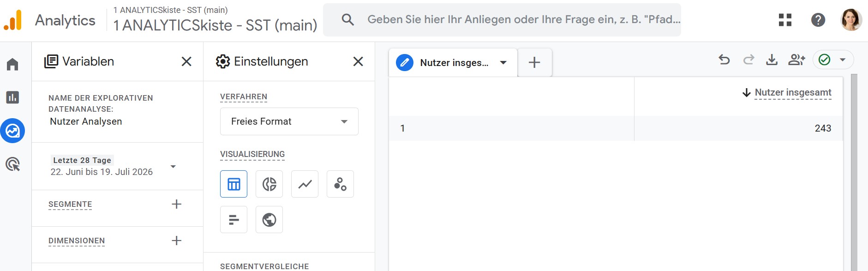868x271 pixels.
Task: Add a new dimension with plus
Action: (176, 241)
